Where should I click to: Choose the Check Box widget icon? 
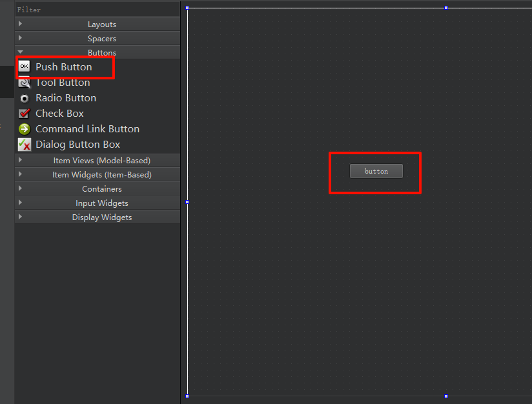24,114
